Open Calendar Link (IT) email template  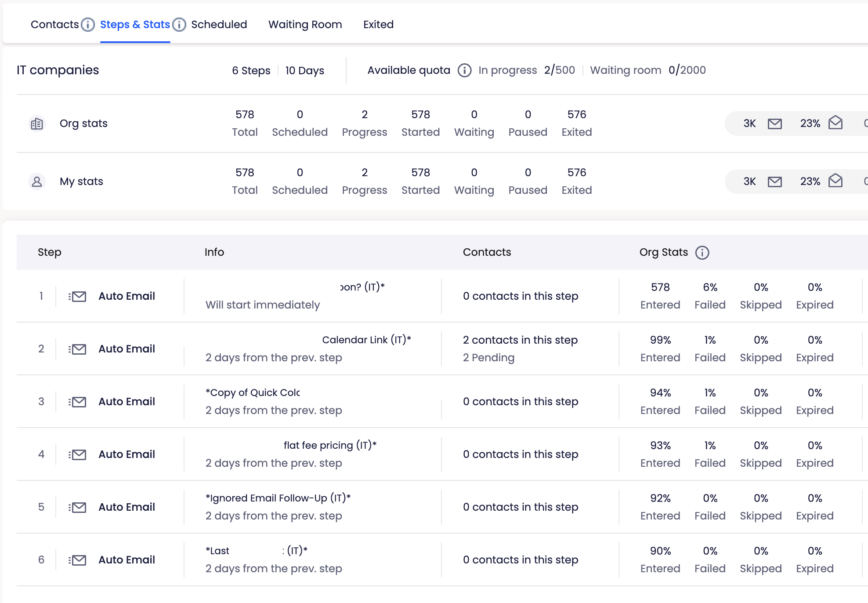[x=366, y=340]
